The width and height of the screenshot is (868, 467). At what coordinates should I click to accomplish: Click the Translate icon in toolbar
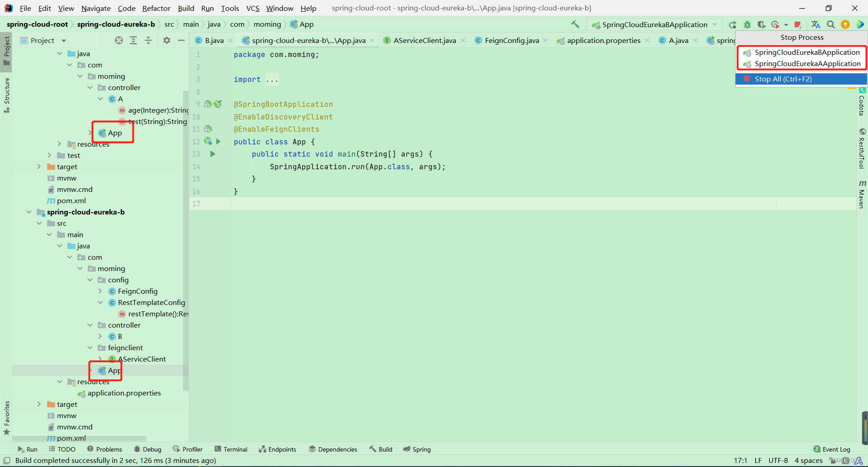point(816,24)
